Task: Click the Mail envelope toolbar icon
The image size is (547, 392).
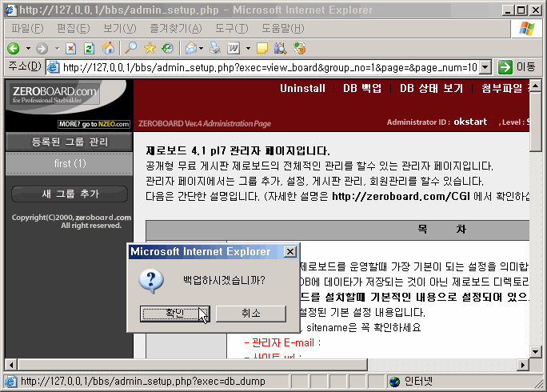Action: coord(191,48)
